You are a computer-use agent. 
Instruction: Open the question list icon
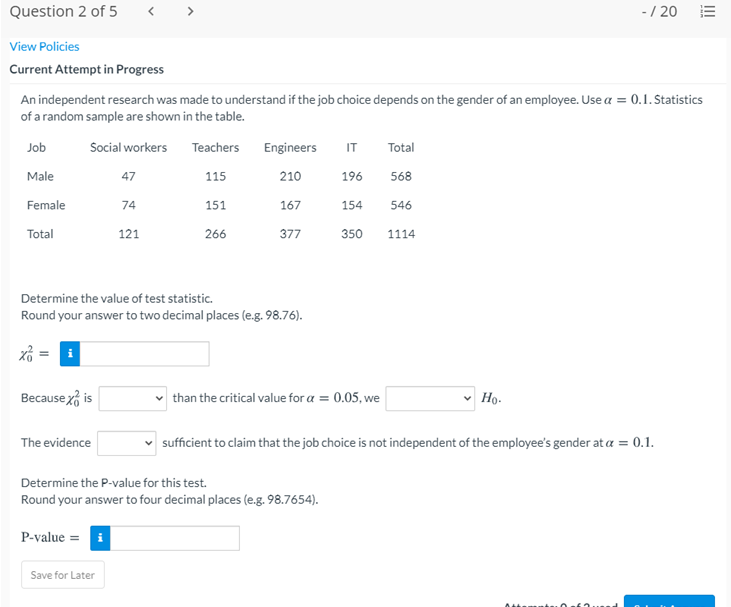[x=708, y=11]
